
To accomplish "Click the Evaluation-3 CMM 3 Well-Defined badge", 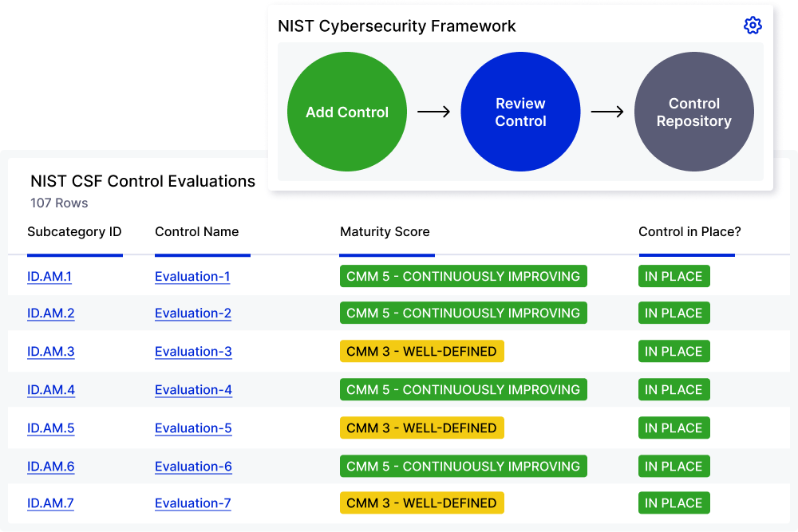I will click(x=421, y=352).
